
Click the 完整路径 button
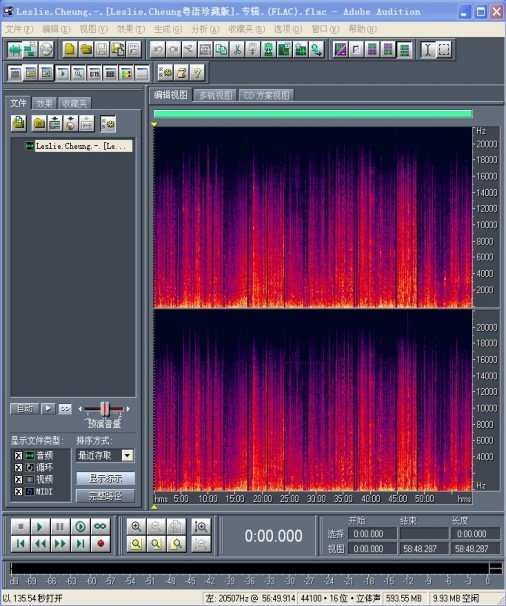106,495
